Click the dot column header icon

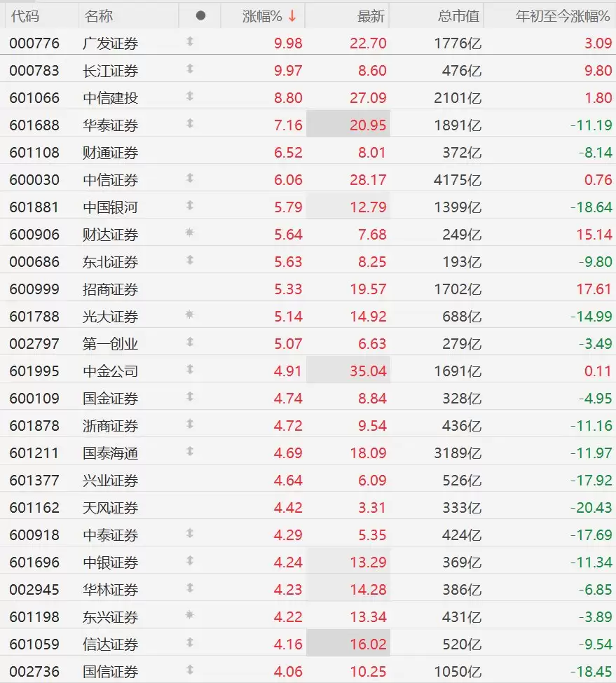pos(200,15)
